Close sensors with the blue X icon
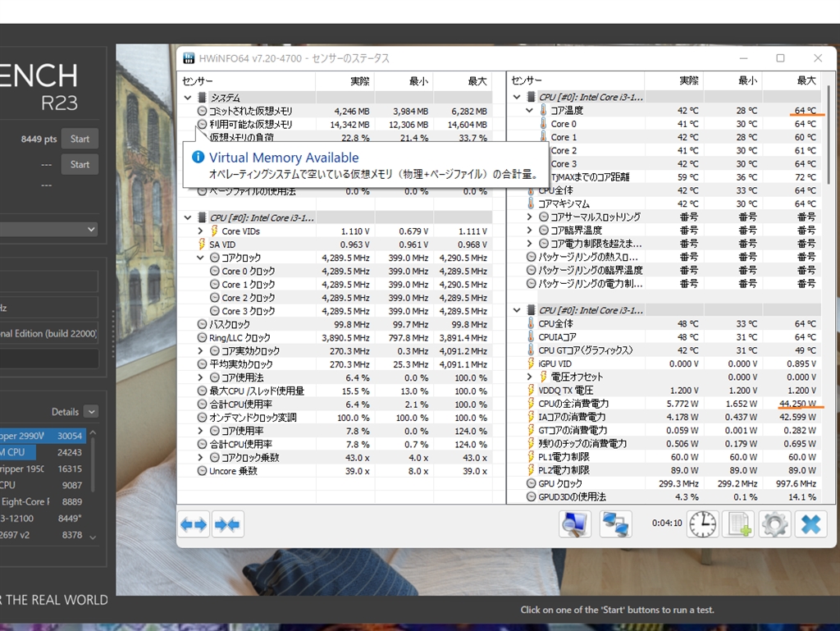Viewport: 840px width, 631px height. [810, 524]
